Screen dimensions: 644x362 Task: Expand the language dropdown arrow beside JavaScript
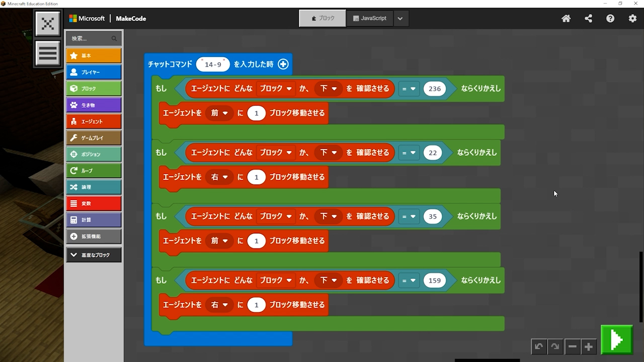[x=400, y=19]
